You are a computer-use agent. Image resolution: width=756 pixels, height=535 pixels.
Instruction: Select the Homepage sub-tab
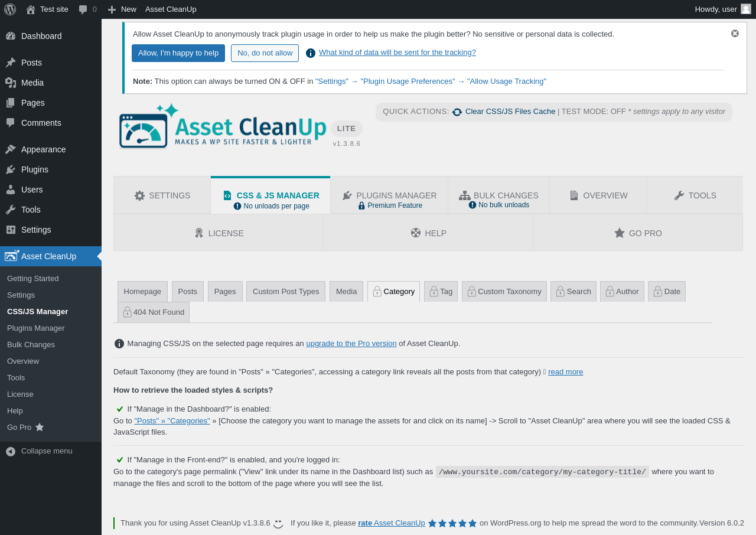(x=142, y=292)
